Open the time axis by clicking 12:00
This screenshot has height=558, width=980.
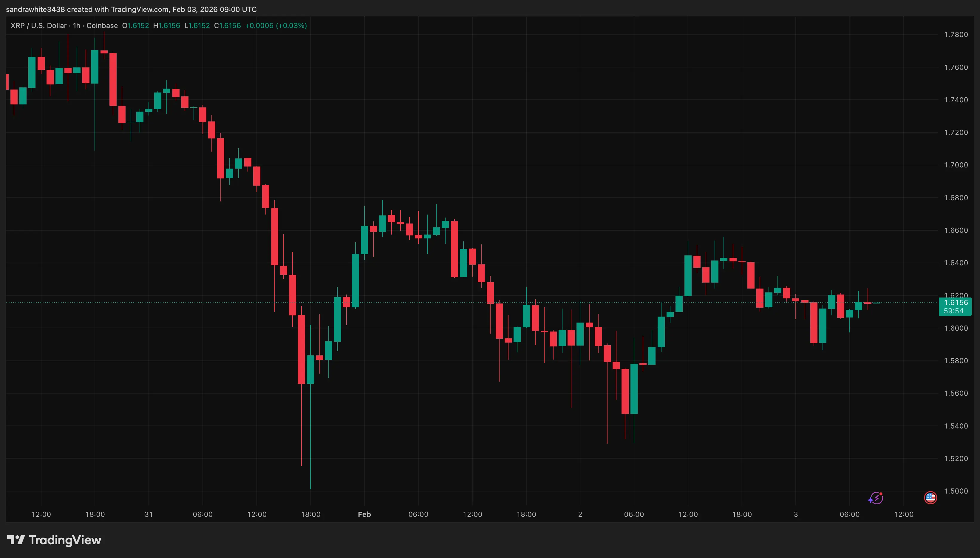41,515
